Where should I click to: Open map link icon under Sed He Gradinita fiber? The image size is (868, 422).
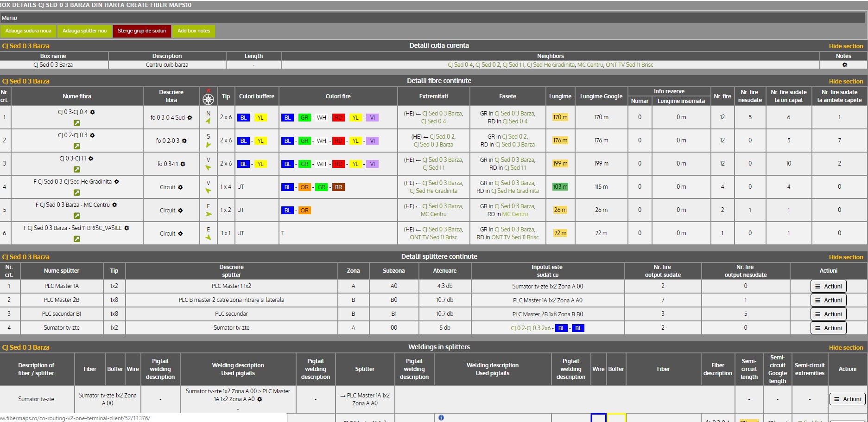77,192
